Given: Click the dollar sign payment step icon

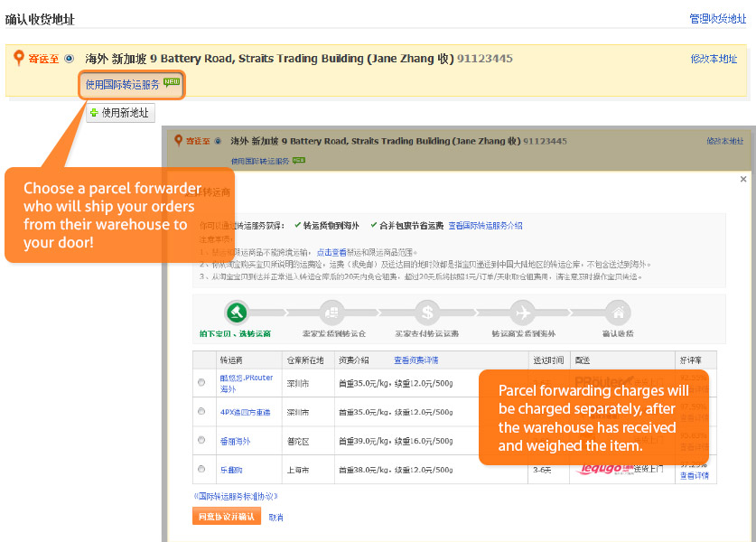Looking at the screenshot, I should click(x=426, y=313).
